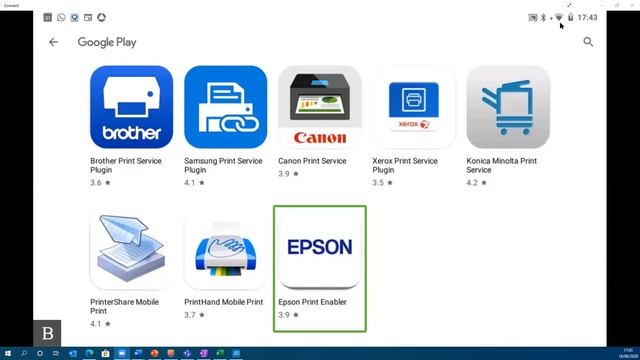This screenshot has height=360, width=640.
Task: Open the Konica Minolta app icon
Action: point(508,107)
